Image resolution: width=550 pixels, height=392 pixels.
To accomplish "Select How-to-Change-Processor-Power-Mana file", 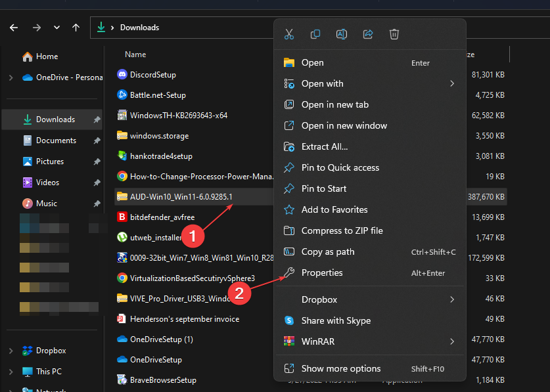I will point(195,177).
